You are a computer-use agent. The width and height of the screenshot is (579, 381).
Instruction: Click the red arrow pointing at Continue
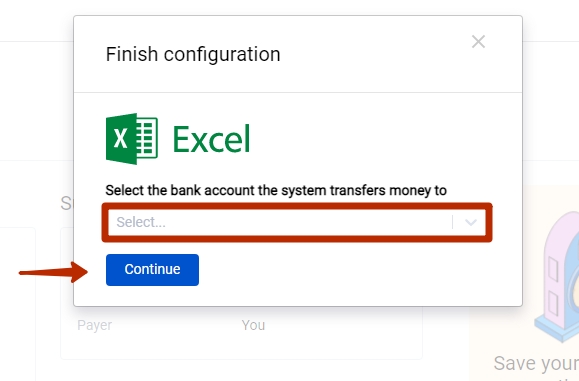53,272
